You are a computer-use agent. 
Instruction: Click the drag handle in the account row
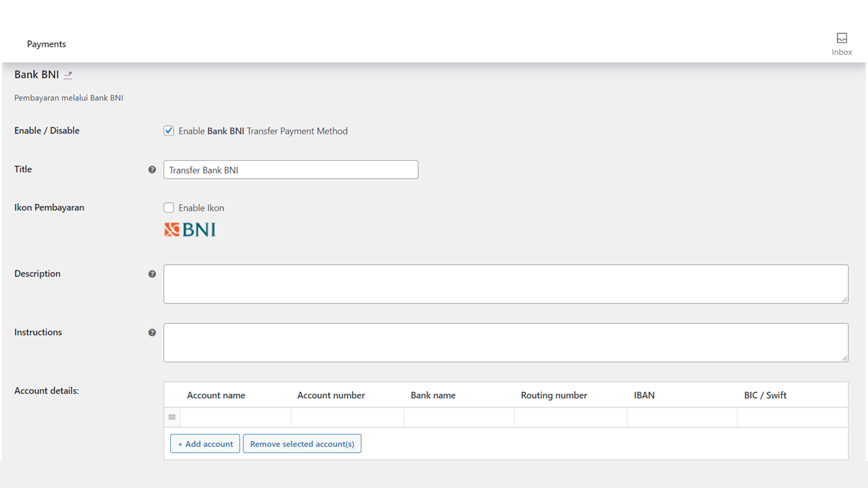click(x=172, y=417)
